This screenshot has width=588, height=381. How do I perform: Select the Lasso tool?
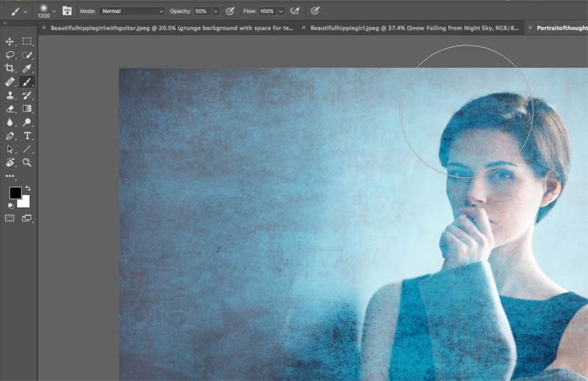(10, 55)
